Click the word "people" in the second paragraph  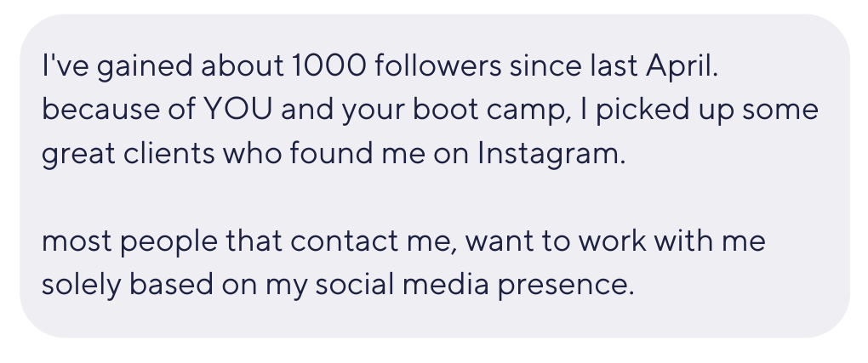click(168, 242)
